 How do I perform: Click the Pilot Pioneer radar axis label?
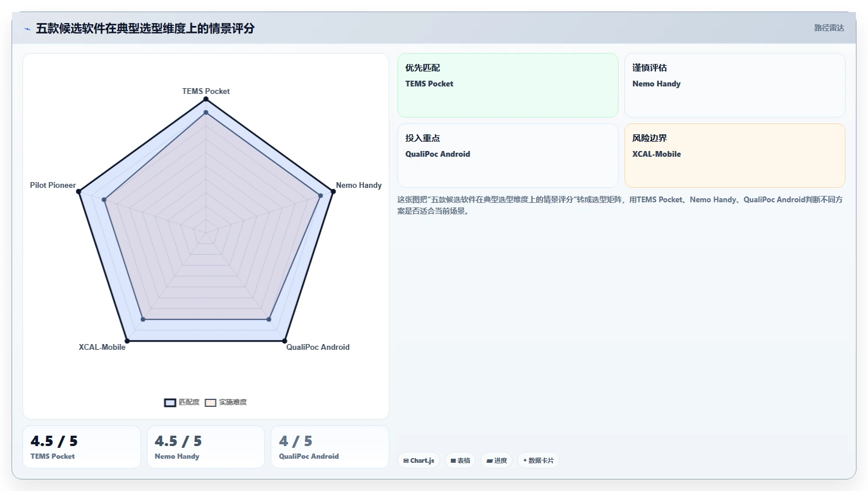53,185
